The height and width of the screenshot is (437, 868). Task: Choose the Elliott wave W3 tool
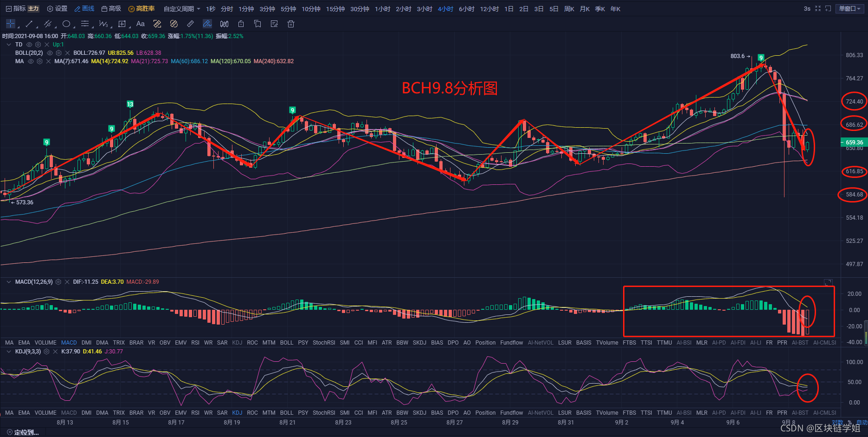[x=103, y=24]
